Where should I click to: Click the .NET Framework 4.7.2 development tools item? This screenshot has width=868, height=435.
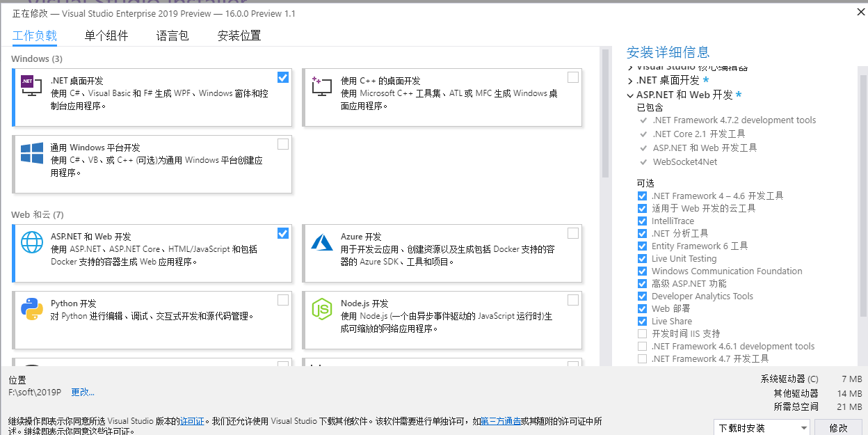tap(734, 120)
